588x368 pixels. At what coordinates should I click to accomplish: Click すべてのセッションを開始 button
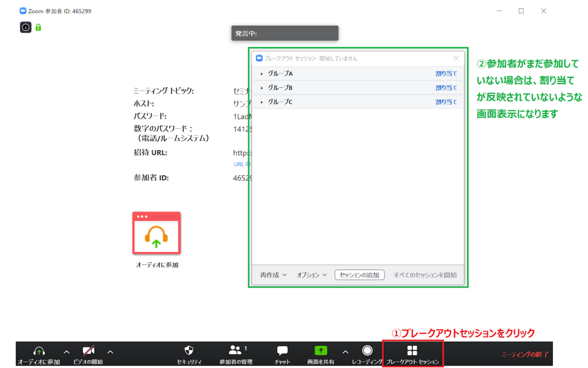pos(425,275)
